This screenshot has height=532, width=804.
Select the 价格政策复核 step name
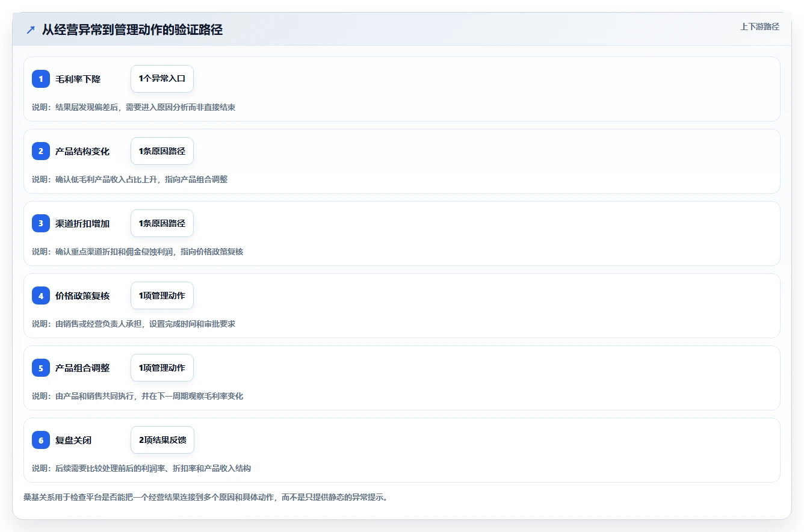point(82,295)
